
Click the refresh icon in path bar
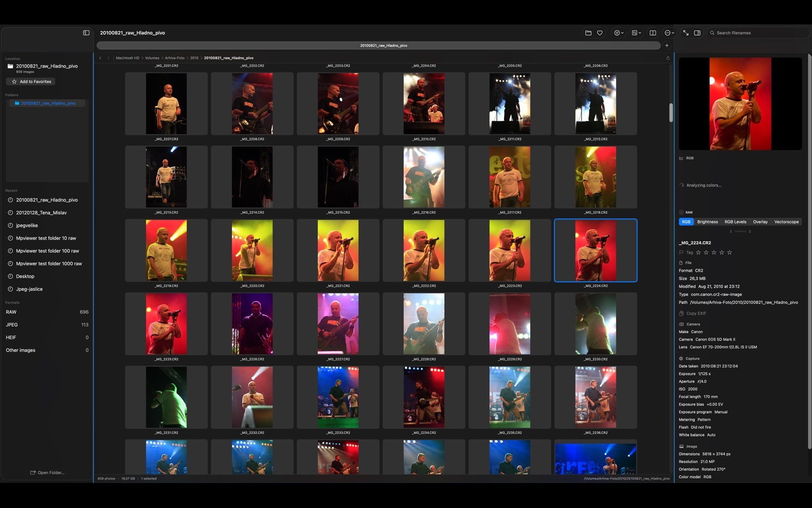[x=668, y=58]
